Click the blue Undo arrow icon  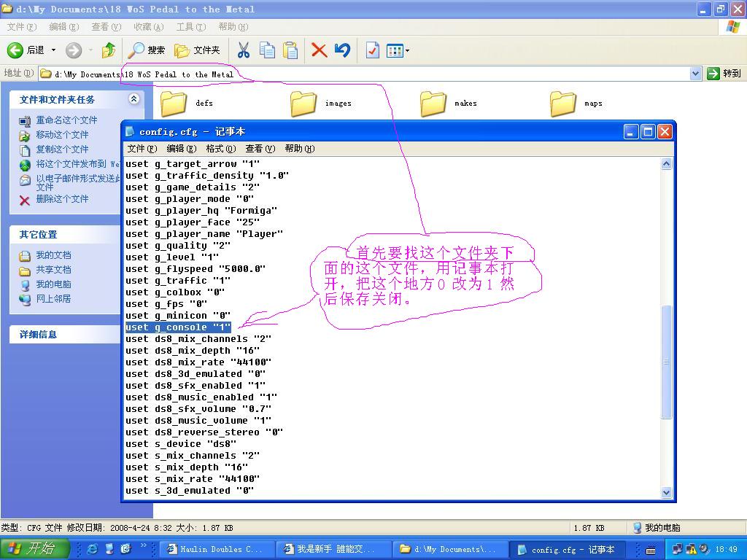342,50
